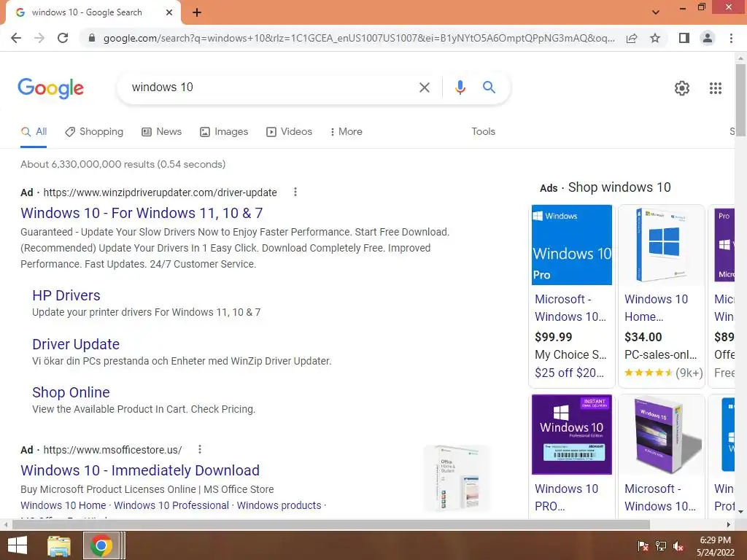This screenshot has width=747, height=560.
Task: Click the 'About 6,330,000,000 results' text
Action: (123, 164)
